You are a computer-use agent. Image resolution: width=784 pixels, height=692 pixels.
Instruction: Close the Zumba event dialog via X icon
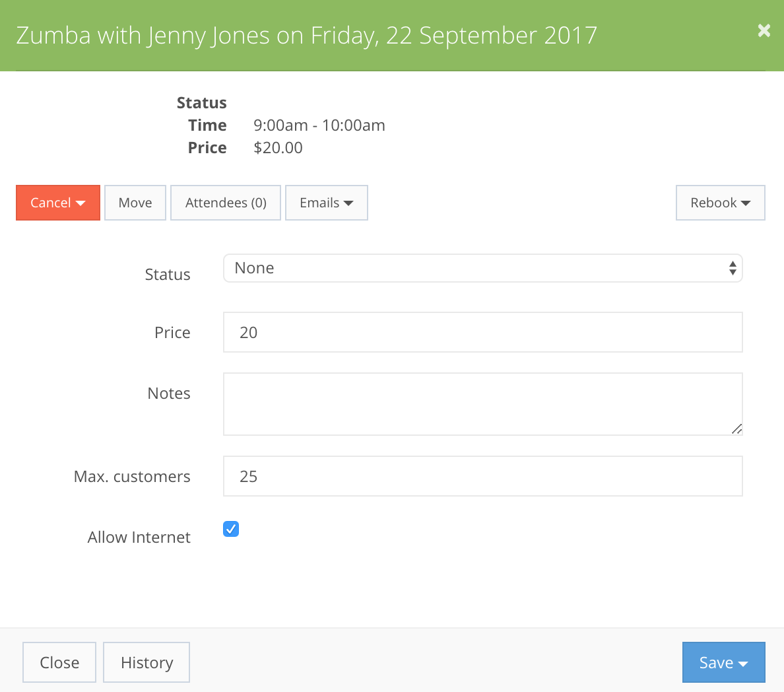(764, 30)
